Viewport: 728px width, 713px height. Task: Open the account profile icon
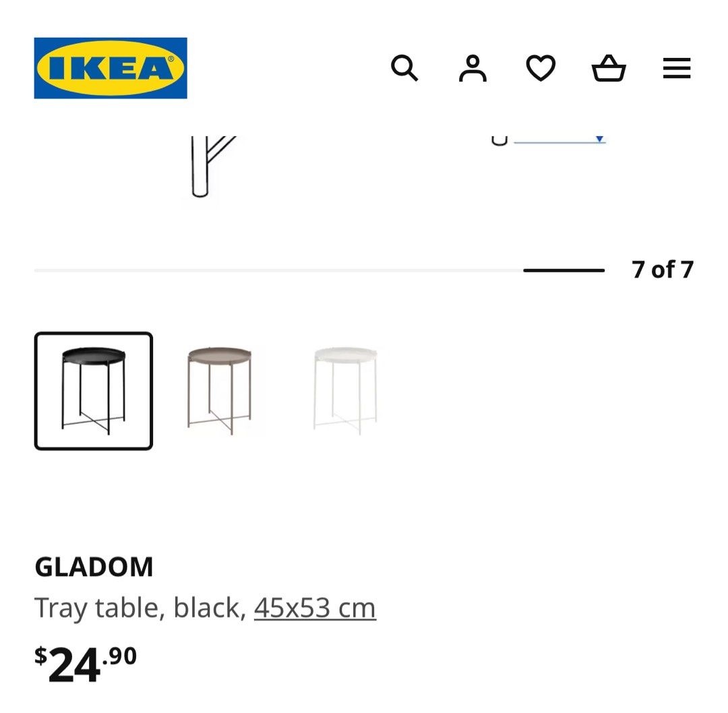pos(473,67)
